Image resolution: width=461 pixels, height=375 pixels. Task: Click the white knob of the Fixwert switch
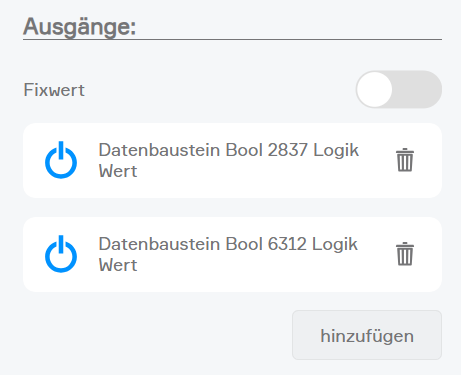tap(374, 89)
